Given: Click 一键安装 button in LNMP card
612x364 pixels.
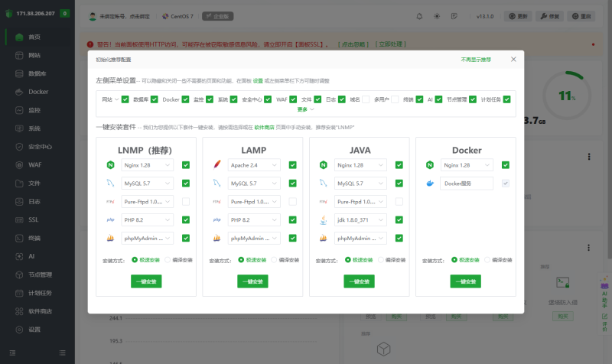Looking at the screenshot, I should click(x=146, y=281).
